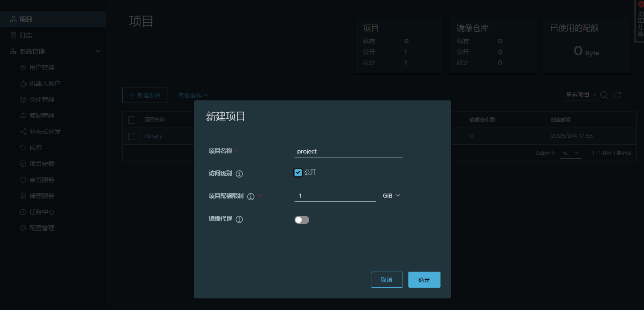This screenshot has width=644, height=310.
Task: Click the 项目名称 input field
Action: click(348, 152)
